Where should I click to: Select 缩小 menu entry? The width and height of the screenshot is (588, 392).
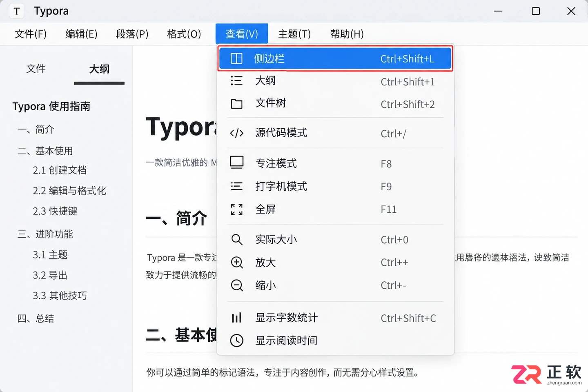[335, 285]
